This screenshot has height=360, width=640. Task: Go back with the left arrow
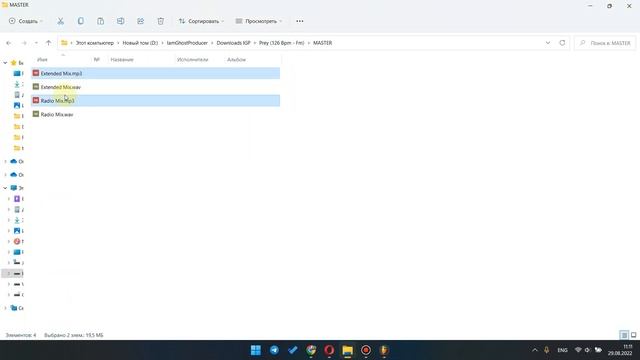coord(9,43)
